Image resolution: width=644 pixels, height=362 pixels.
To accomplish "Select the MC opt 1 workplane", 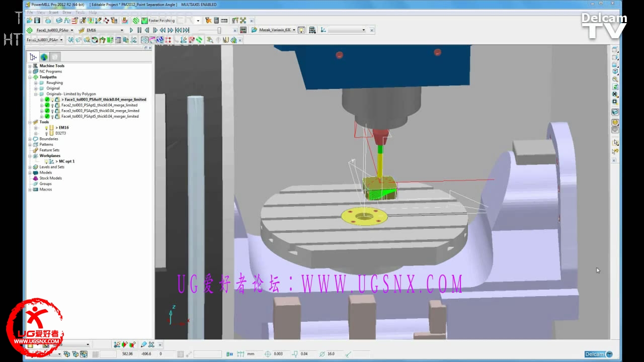I will [65, 161].
